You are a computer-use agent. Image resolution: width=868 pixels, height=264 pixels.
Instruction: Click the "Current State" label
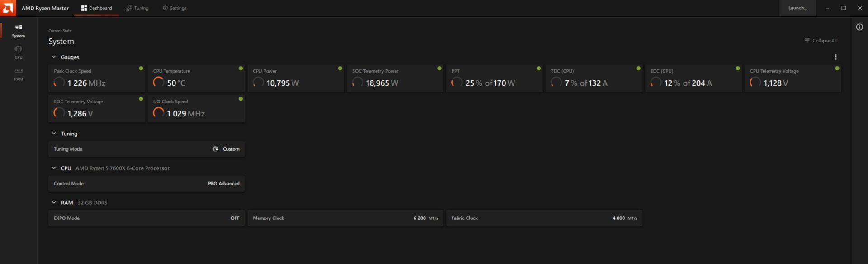pos(60,31)
